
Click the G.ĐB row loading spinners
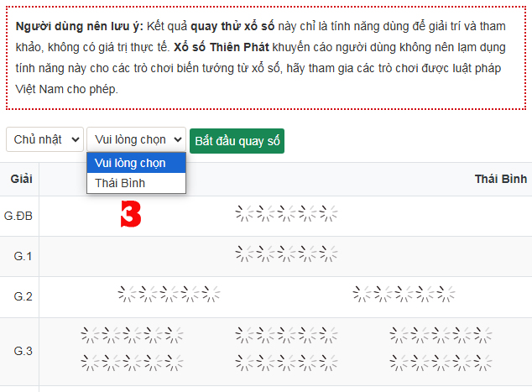coord(286,215)
